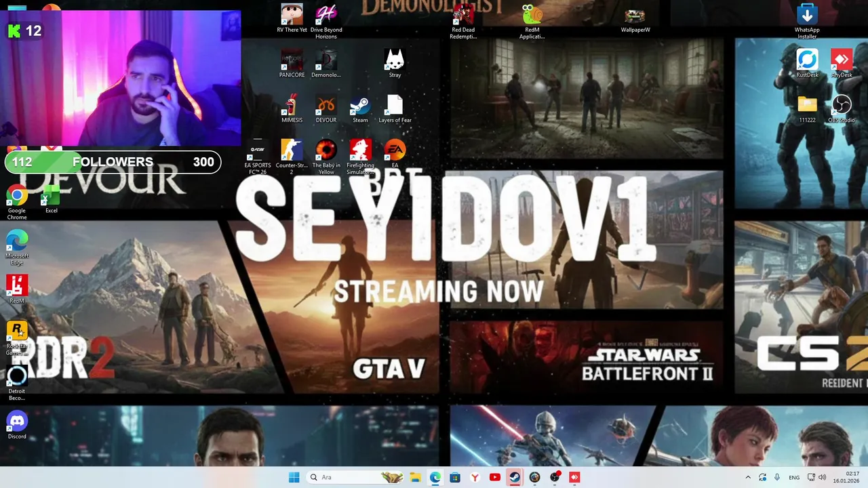Select the EA SPORTS FC 26 shortcut
The width and height of the screenshot is (868, 488).
pos(258,157)
